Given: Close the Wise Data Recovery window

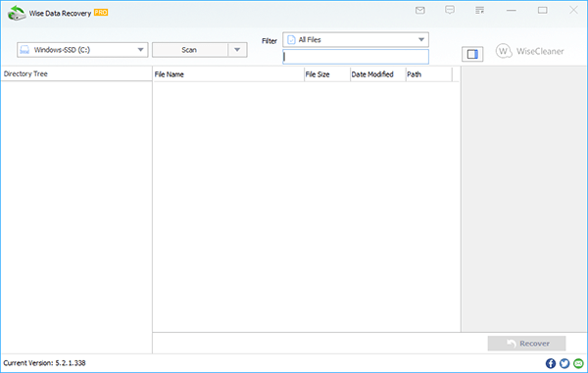Looking at the screenshot, I should [x=573, y=10].
